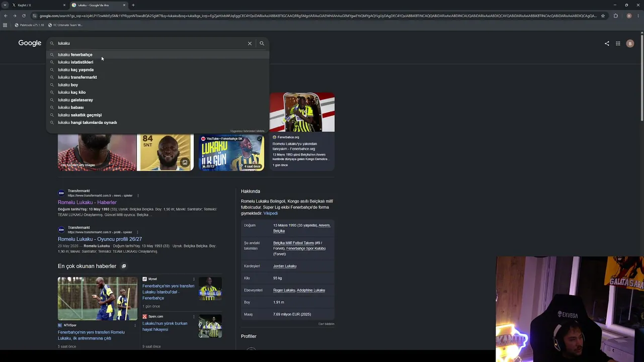Open the Chrome three-dot menu

click(638, 16)
